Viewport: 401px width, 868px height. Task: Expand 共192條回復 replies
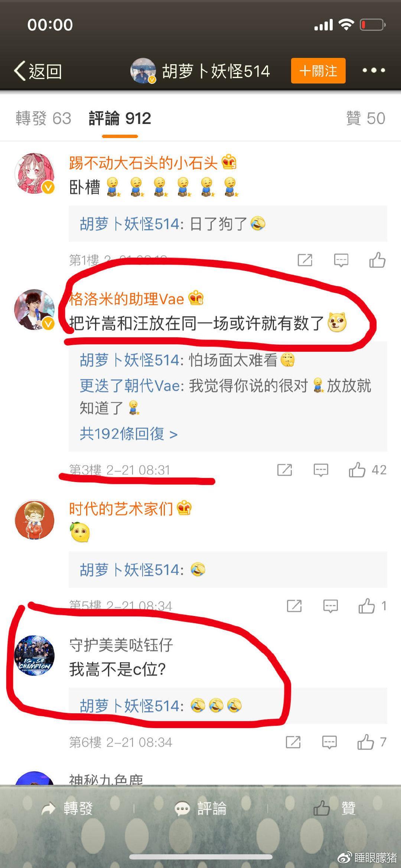pyautogui.click(x=128, y=433)
